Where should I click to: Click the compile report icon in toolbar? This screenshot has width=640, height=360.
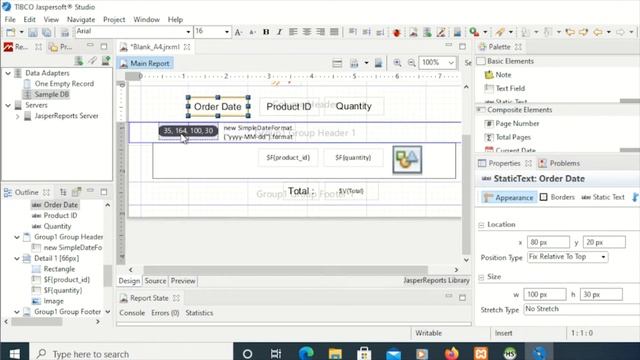coord(413,32)
